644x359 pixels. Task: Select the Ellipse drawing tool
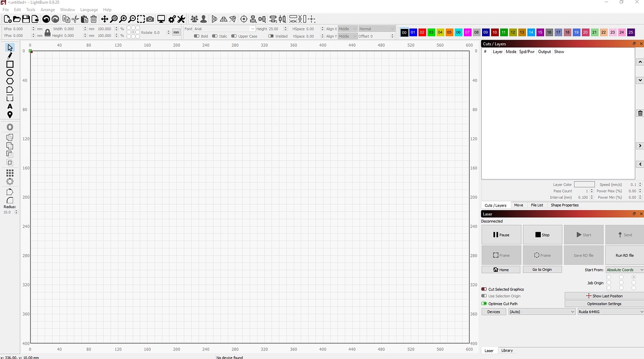point(10,73)
